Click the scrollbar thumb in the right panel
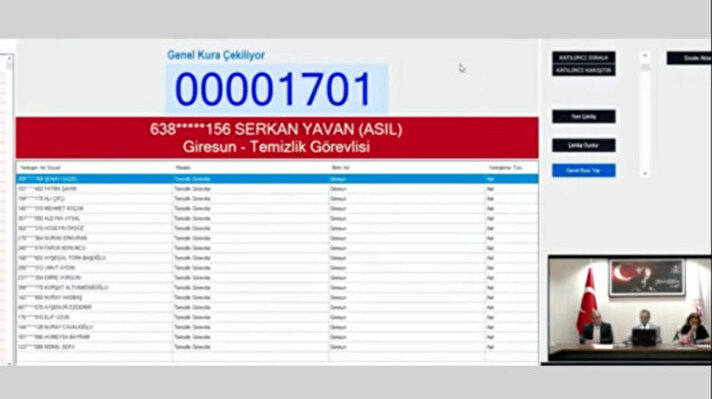 point(645,68)
